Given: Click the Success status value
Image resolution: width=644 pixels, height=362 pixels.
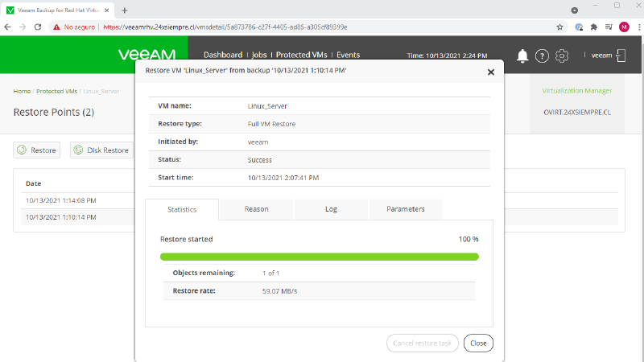Looking at the screenshot, I should 259,160.
